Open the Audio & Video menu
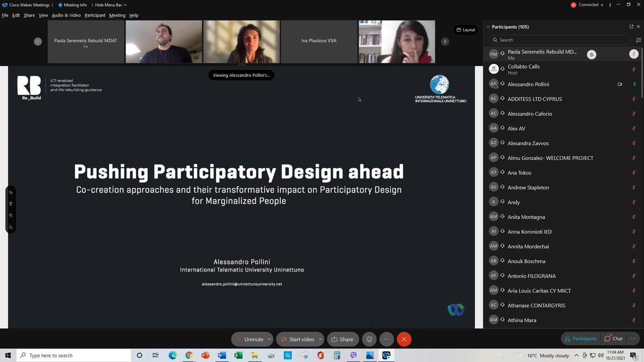This screenshot has width=644, height=362. click(x=66, y=15)
